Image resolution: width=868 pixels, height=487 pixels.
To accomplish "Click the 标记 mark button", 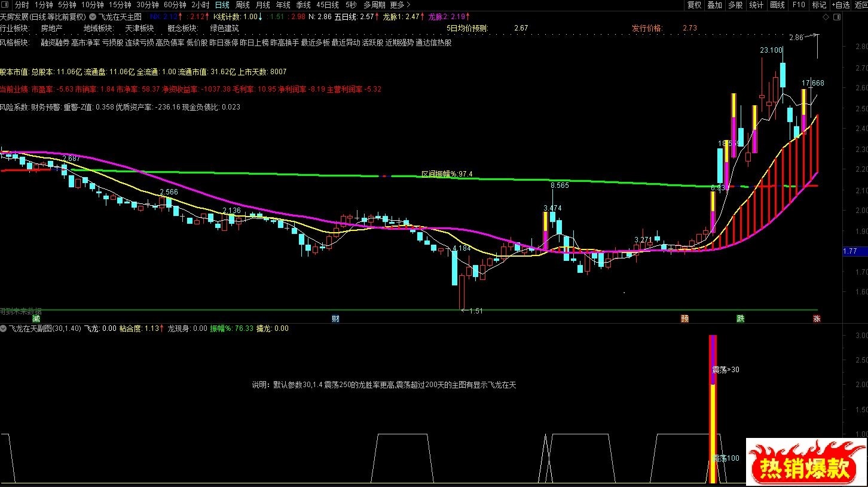I will (819, 5).
